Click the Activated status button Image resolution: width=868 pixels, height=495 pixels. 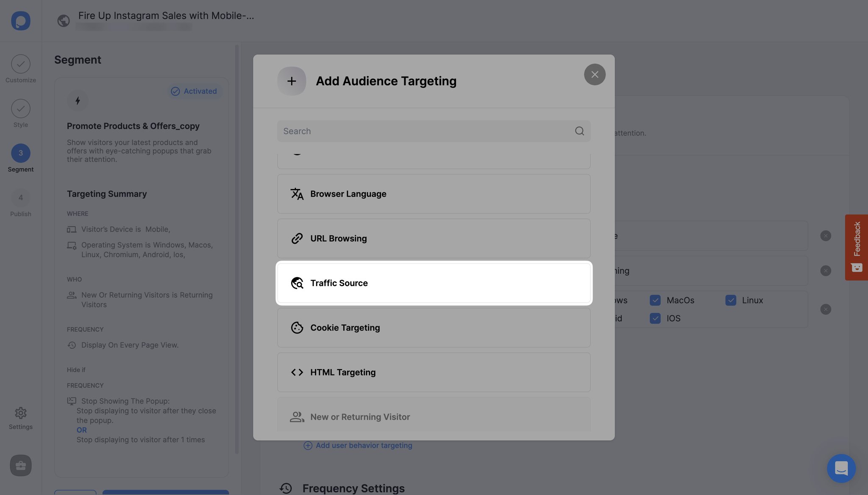(195, 91)
